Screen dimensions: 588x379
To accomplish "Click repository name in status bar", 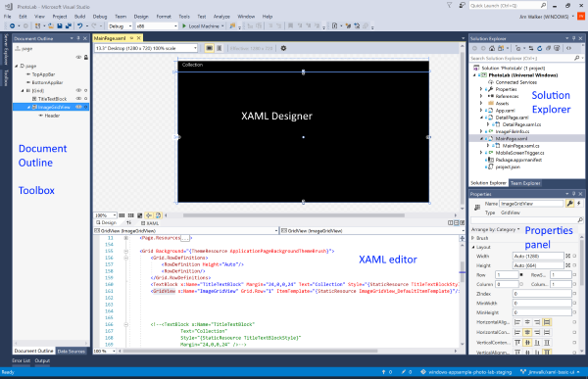I will (466, 372).
